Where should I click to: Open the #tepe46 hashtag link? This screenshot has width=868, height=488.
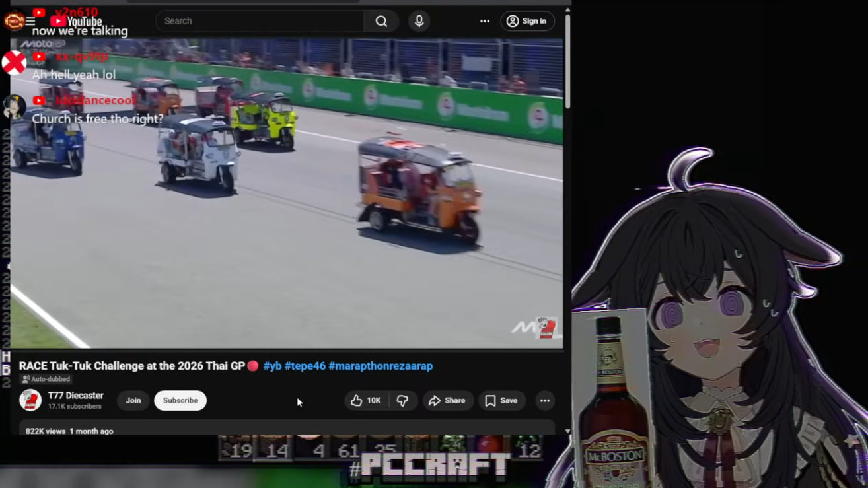pos(305,366)
